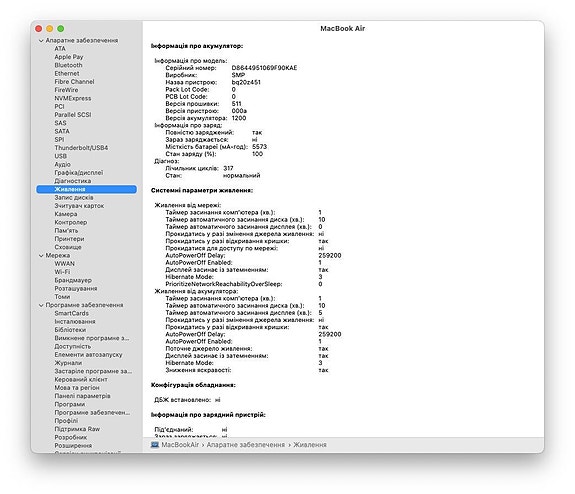Viewport: 575px width, 494px height.
Task: Select Bluetooth in the hardware list
Action: point(68,65)
